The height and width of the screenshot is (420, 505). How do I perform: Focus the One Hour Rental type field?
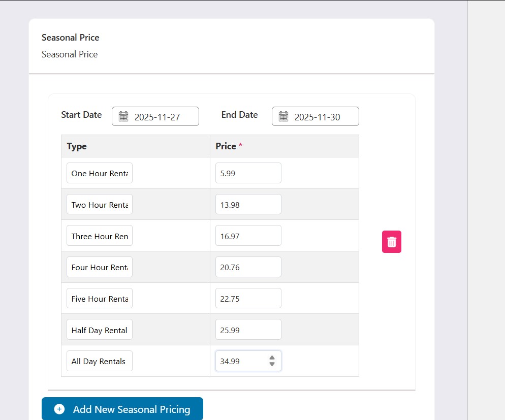point(100,173)
